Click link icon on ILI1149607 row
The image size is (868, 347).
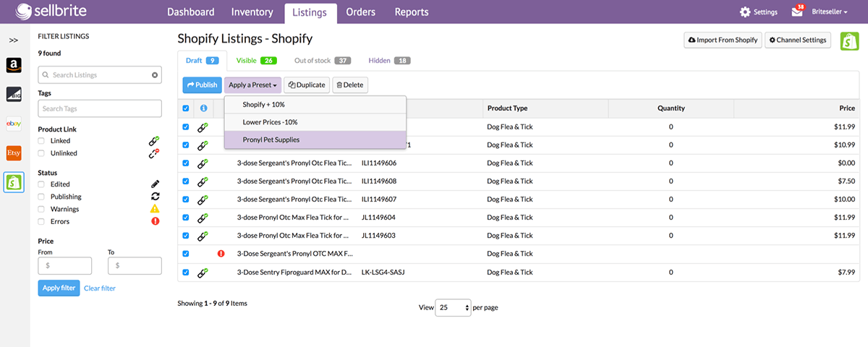[203, 200]
